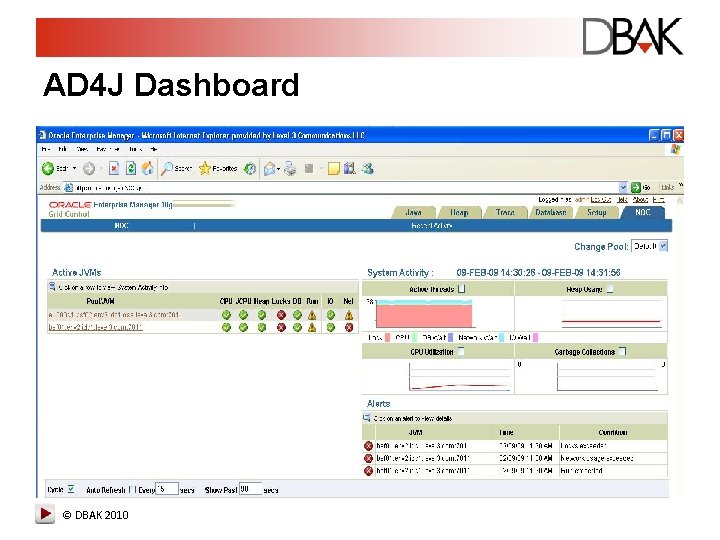Click the Active Threads chart
The height and width of the screenshot is (540, 720).
pos(424,313)
